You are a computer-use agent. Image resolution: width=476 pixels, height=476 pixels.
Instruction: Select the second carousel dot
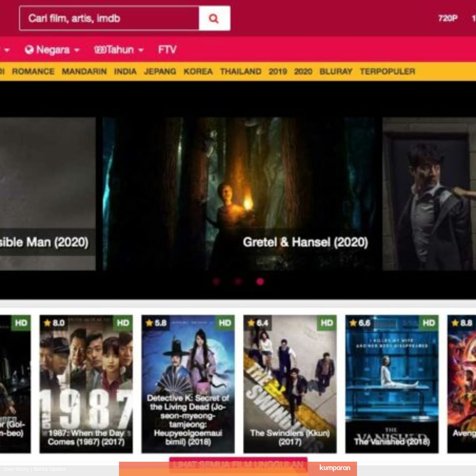coord(238,282)
